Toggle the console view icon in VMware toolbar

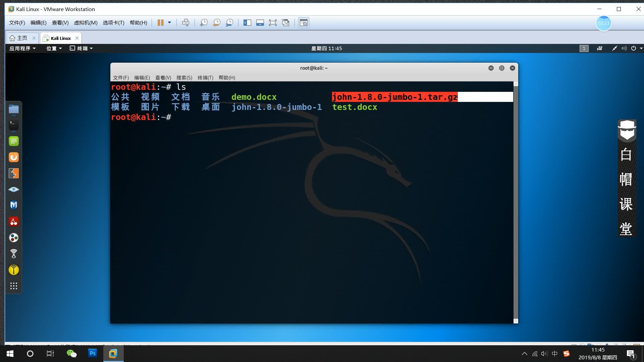[x=304, y=22]
